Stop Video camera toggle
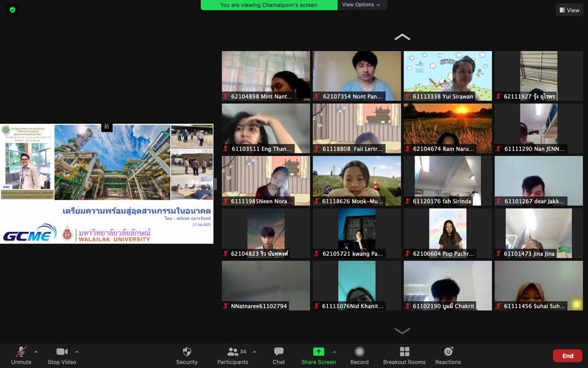 [x=62, y=352]
